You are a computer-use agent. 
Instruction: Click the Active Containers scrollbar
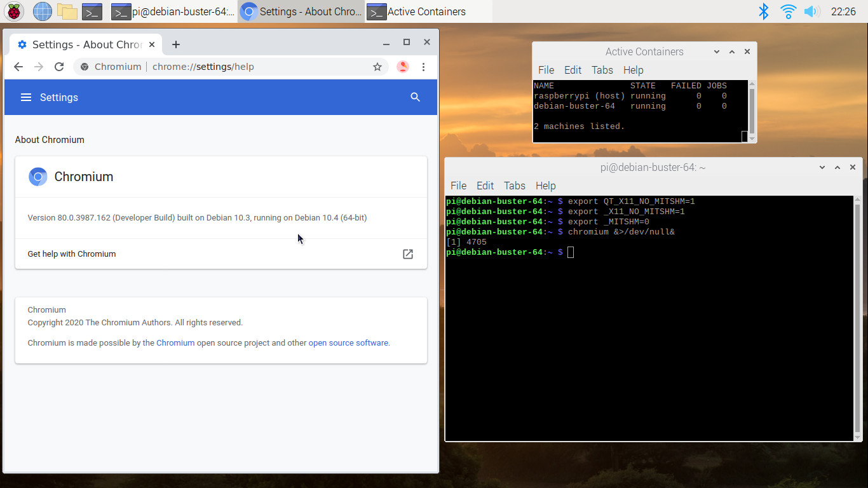pyautogui.click(x=752, y=111)
